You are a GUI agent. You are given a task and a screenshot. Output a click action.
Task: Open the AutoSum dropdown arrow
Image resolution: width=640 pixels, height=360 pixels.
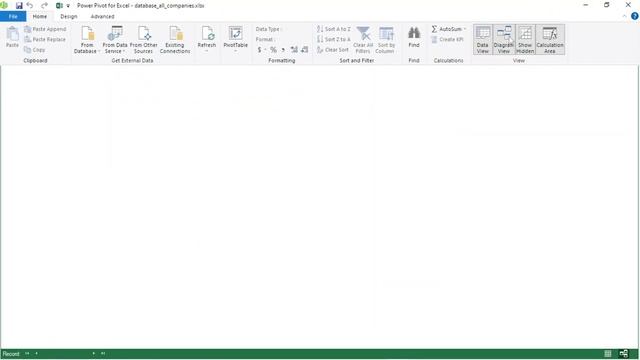point(464,29)
